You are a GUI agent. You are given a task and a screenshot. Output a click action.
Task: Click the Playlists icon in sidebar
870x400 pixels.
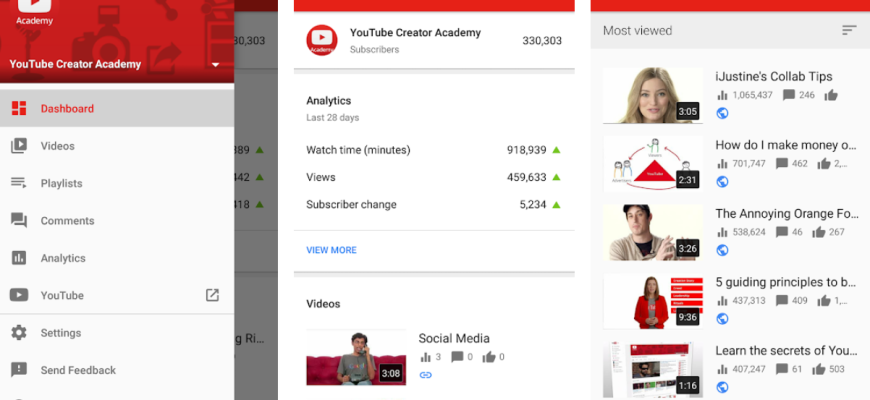point(18,183)
